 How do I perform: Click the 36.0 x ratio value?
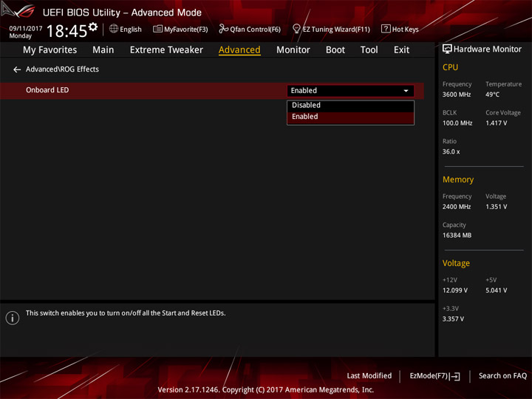click(x=451, y=152)
